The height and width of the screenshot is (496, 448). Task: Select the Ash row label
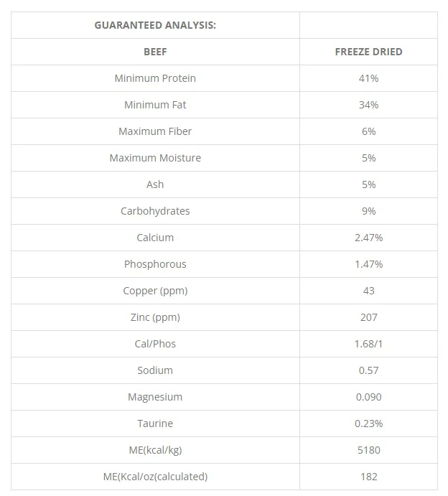(x=155, y=184)
